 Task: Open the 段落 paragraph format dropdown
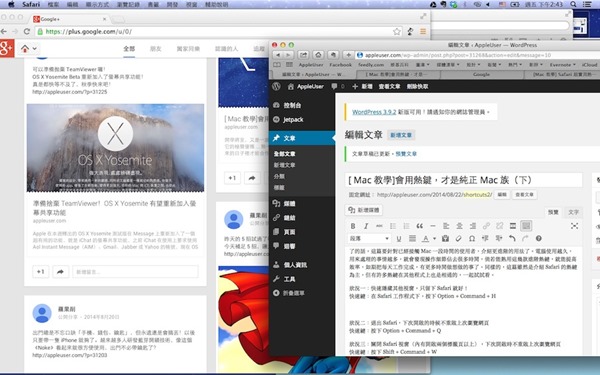tap(369, 238)
